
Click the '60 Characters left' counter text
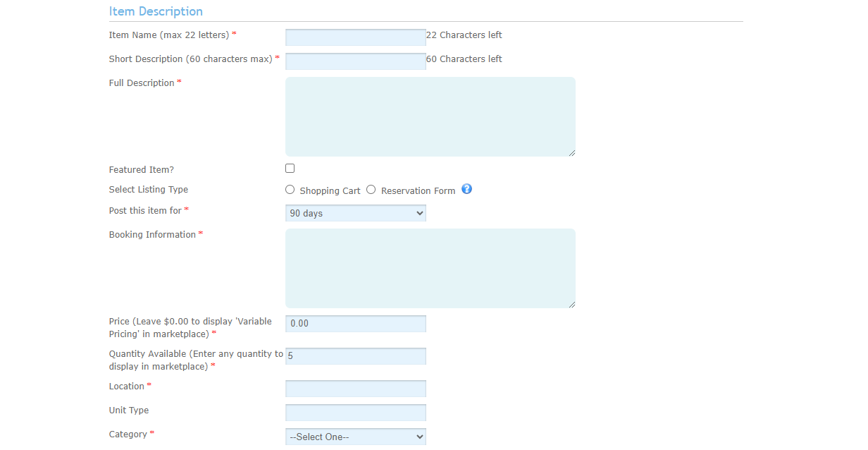[464, 59]
